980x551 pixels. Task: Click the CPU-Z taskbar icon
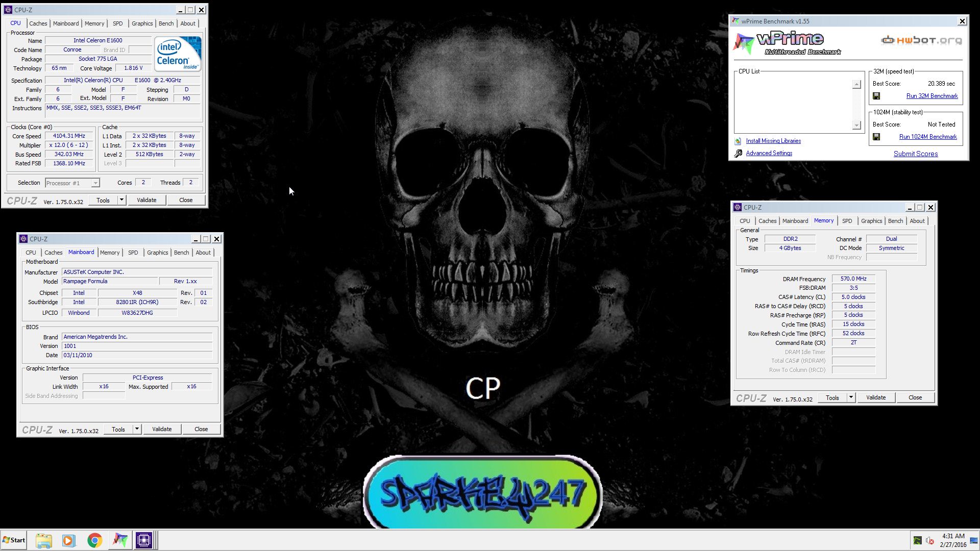click(144, 540)
